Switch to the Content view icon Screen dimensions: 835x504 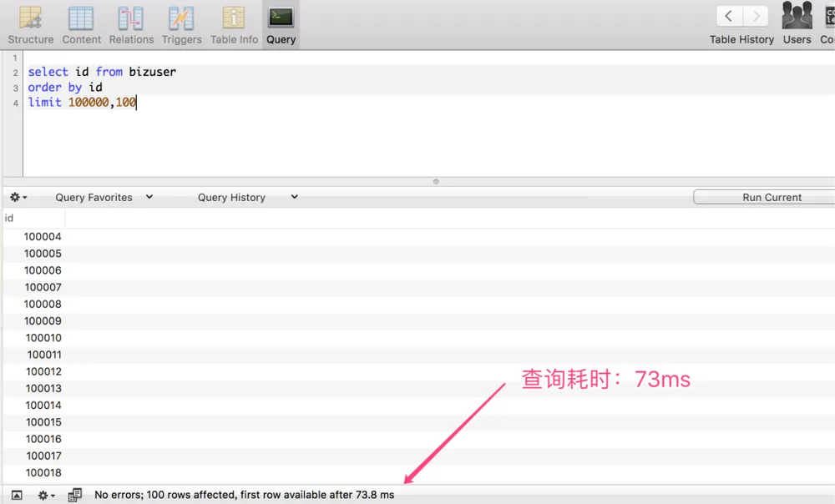click(x=81, y=18)
